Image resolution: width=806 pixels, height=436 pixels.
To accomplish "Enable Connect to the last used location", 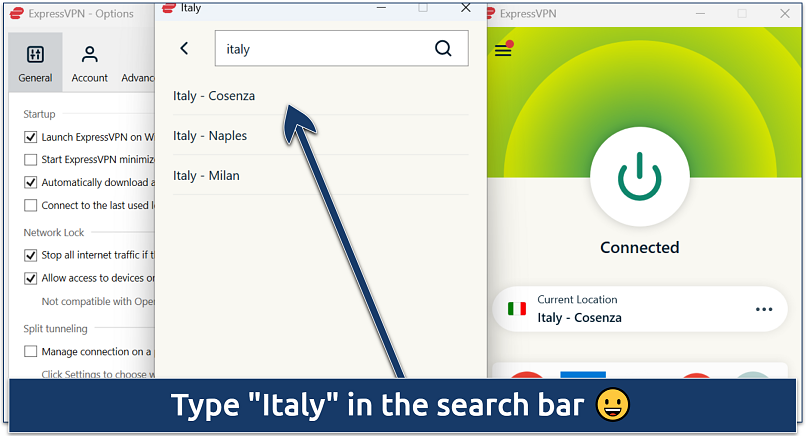I will point(31,206).
